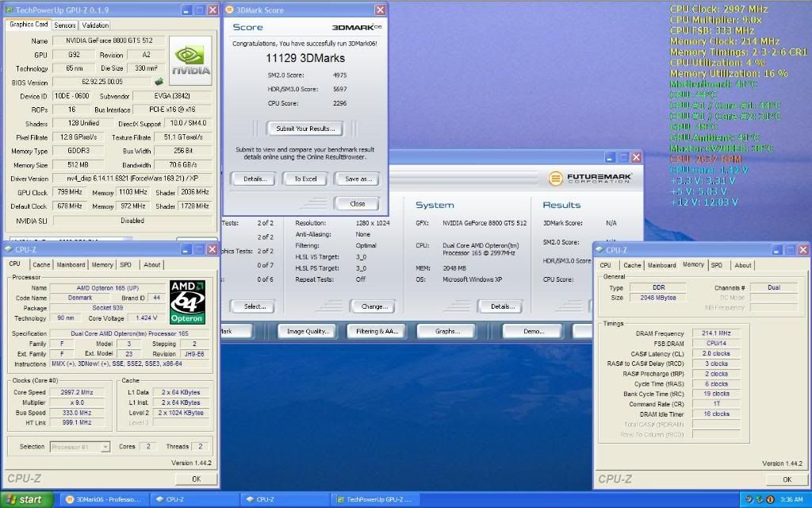Click Save as button in 3DMark Score
The image size is (812, 508).
[358, 179]
